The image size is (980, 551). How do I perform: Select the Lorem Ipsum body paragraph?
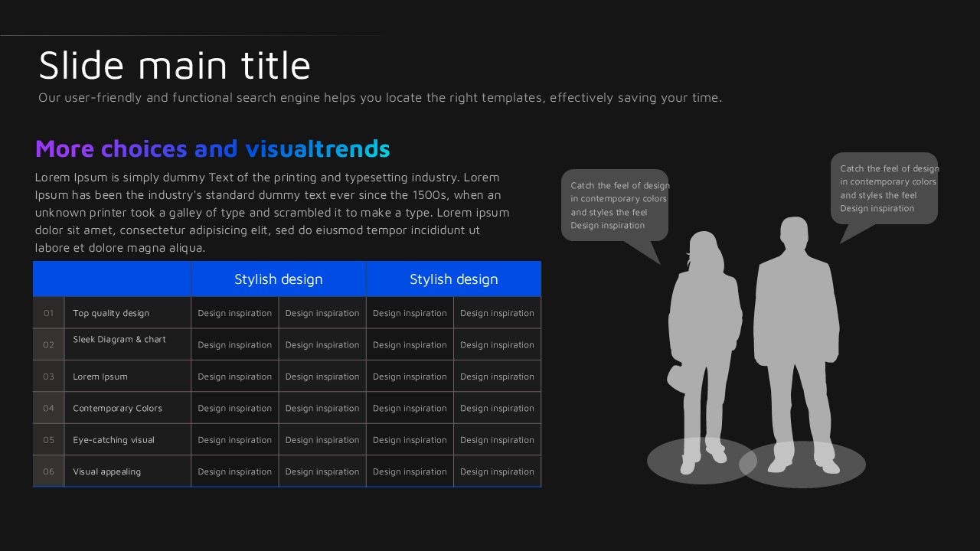click(x=272, y=213)
